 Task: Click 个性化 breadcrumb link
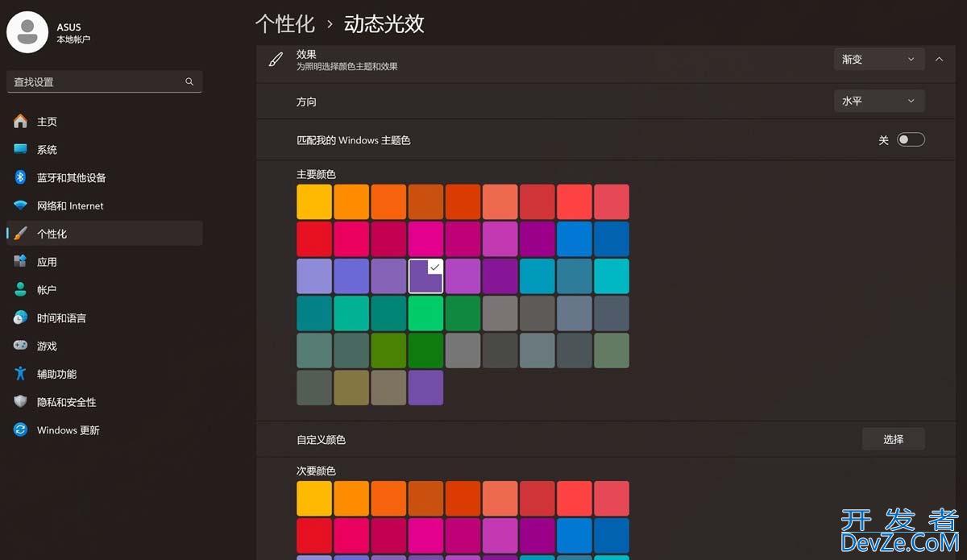284,23
